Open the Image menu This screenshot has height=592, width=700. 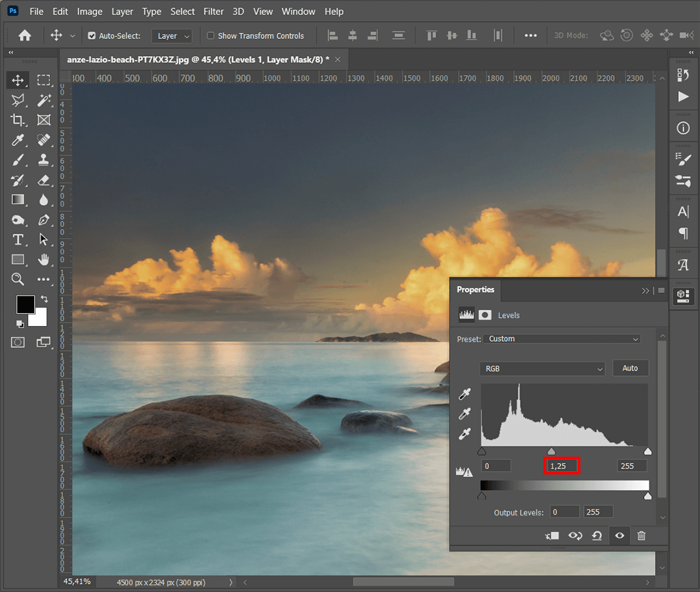(90, 12)
